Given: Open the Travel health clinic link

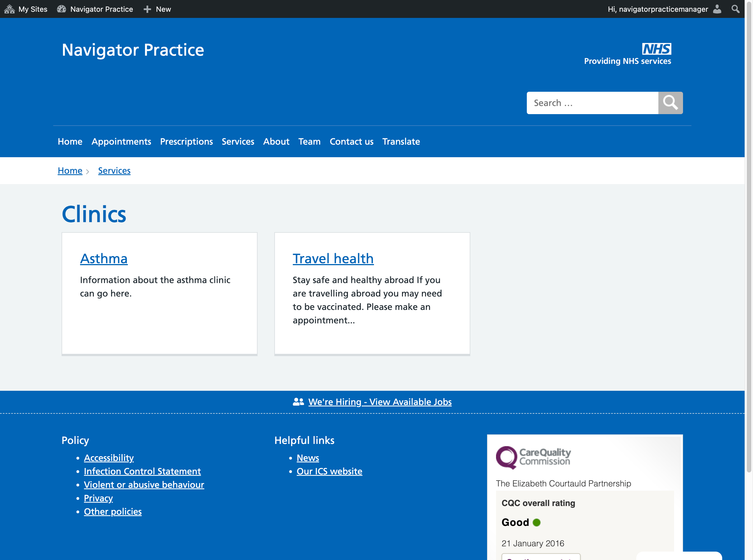Looking at the screenshot, I should (333, 259).
